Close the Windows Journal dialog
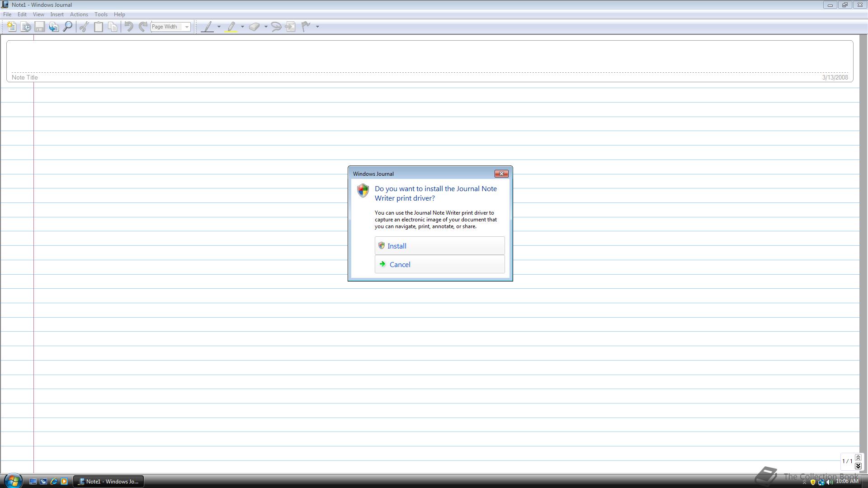The image size is (868, 488). [501, 174]
